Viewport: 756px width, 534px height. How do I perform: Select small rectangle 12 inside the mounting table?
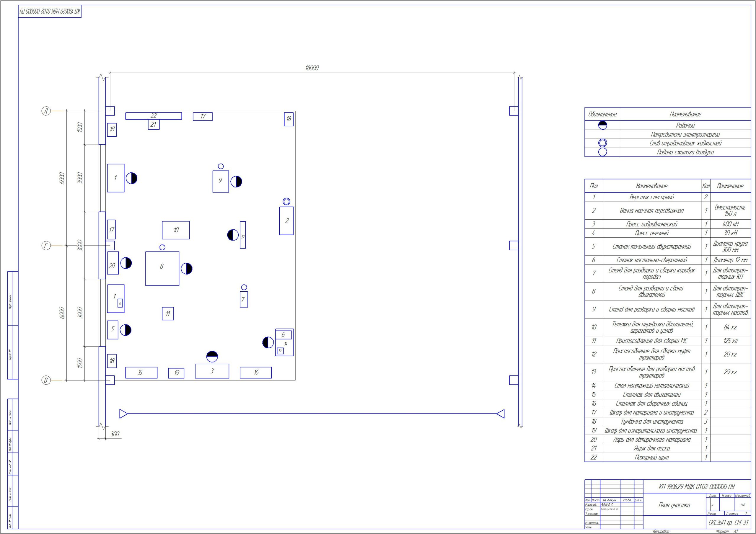click(280, 351)
